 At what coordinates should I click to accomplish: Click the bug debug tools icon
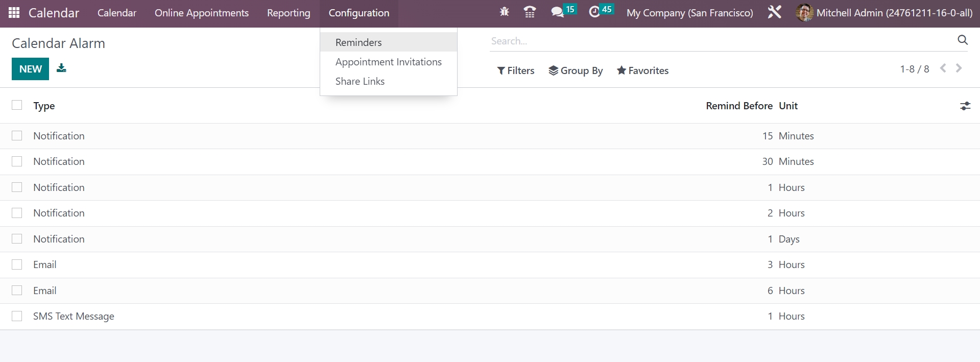tap(504, 12)
